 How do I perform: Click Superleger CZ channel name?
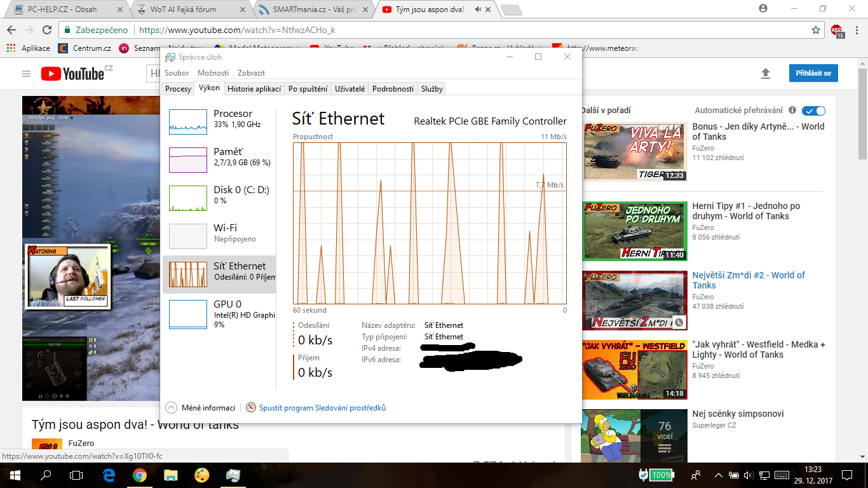pyautogui.click(x=714, y=425)
